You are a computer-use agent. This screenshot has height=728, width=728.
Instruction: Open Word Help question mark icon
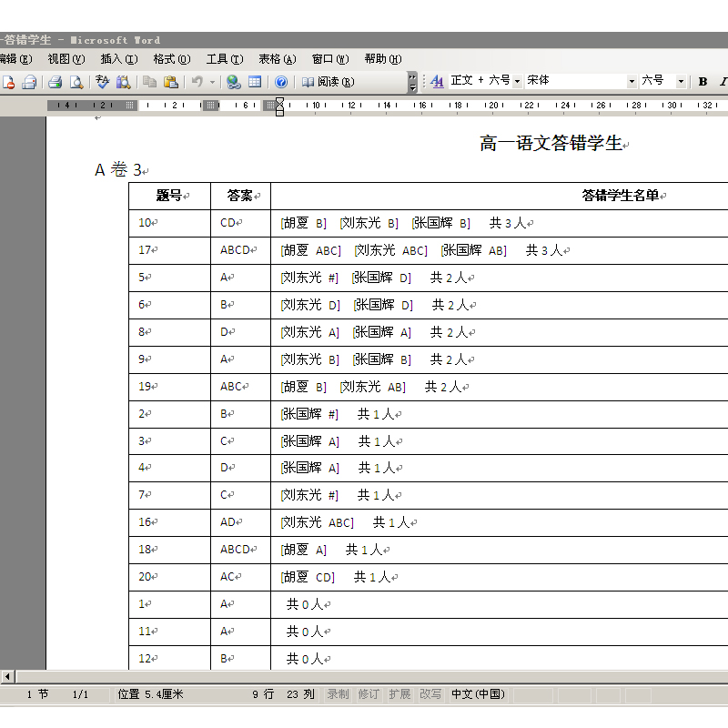281,82
